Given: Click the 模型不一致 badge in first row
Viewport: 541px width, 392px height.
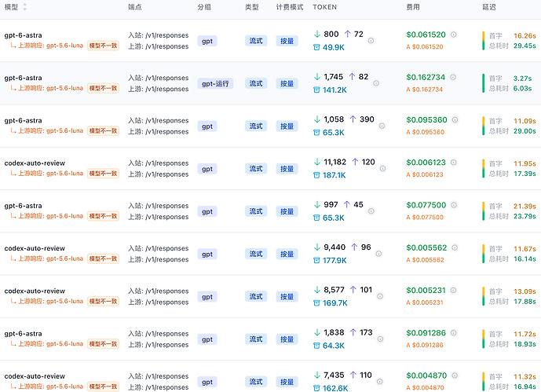Looking at the screenshot, I should [x=103, y=46].
